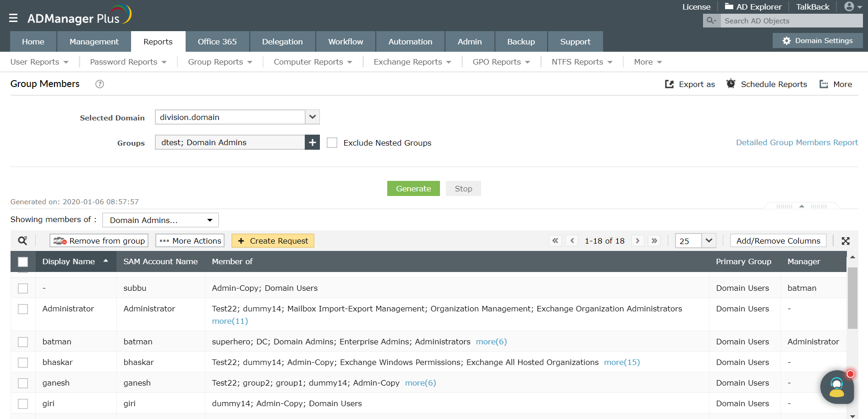Open the Selected Domain dropdown
868x419 pixels.
pos(312,117)
